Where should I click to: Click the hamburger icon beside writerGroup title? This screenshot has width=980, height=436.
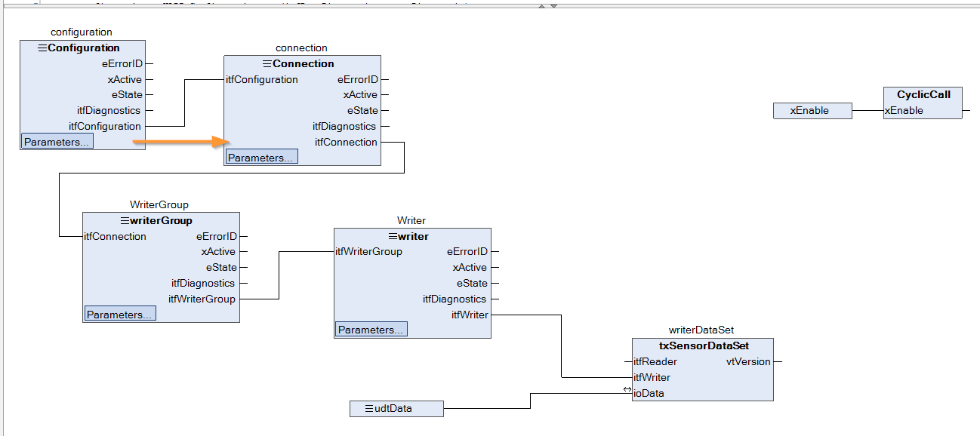125,220
